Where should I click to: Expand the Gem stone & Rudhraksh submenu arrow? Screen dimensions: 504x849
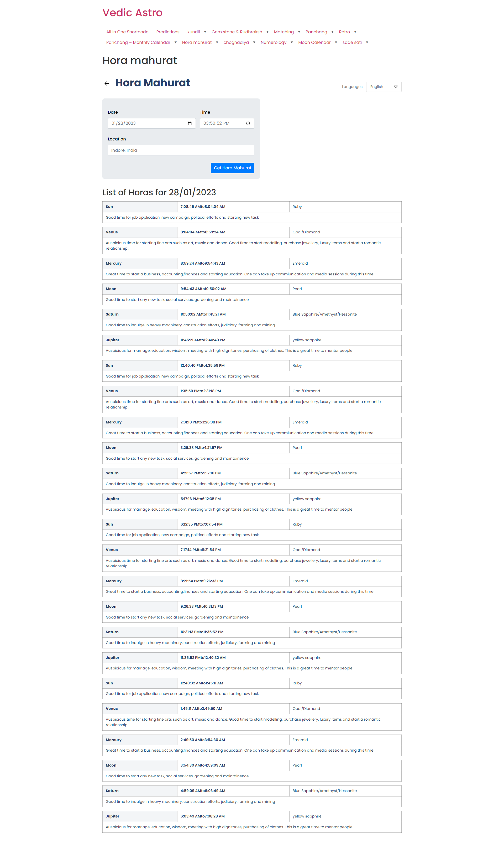268,32
